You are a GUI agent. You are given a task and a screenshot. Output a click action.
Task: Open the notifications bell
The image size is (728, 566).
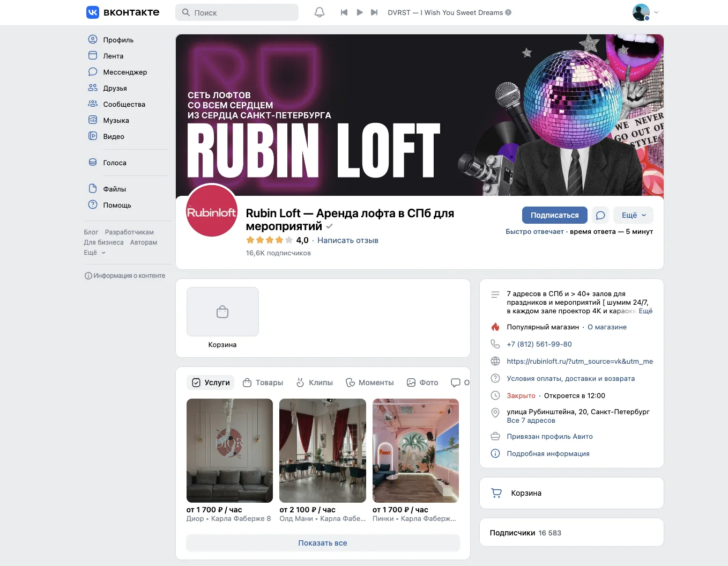coord(320,12)
